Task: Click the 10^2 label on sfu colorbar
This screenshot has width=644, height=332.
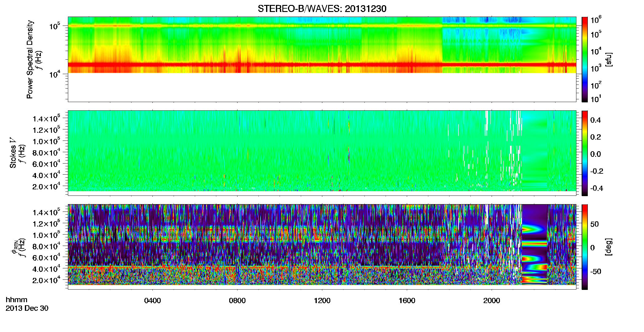Action: [x=596, y=85]
